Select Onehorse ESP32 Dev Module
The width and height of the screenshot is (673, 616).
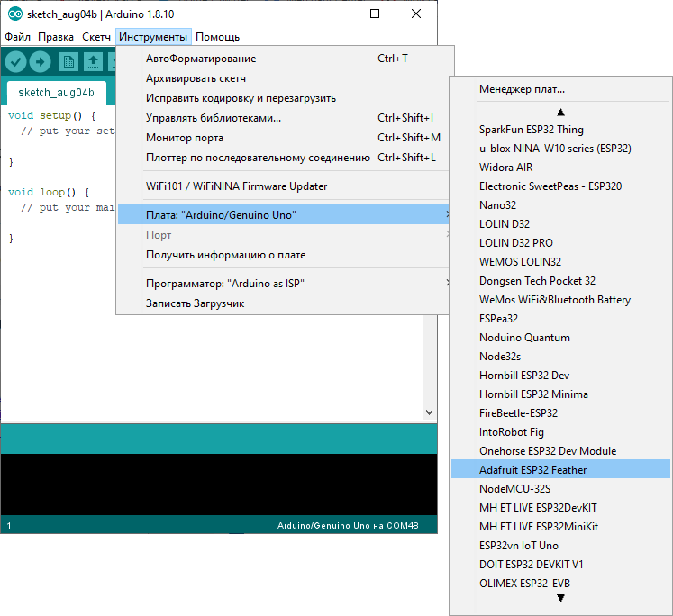pyautogui.click(x=560, y=451)
